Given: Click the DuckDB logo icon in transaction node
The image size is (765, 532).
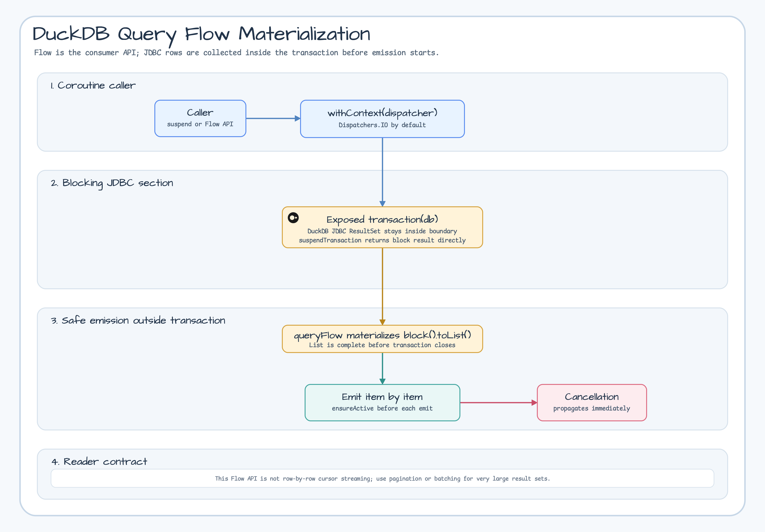Looking at the screenshot, I should coord(293,218).
